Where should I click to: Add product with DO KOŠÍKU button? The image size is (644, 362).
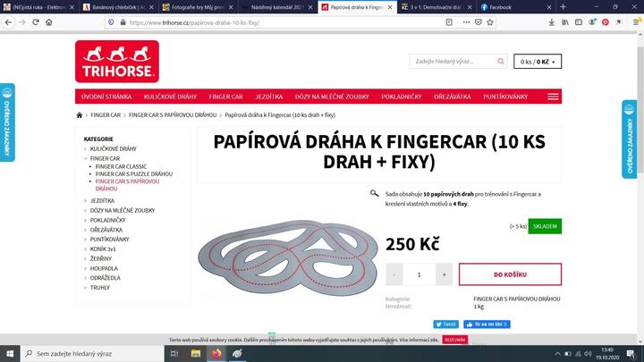tap(510, 274)
